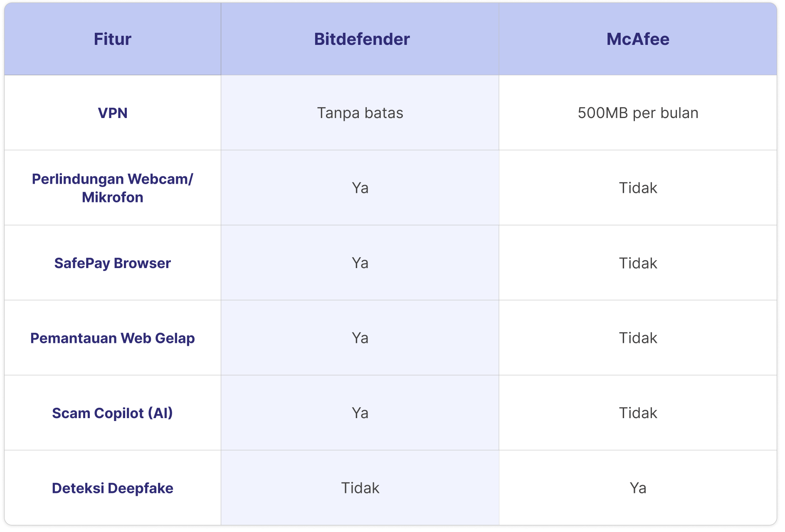
Task: Click McAfee's Ya for Deteksi Deepfake
Action: (638, 488)
